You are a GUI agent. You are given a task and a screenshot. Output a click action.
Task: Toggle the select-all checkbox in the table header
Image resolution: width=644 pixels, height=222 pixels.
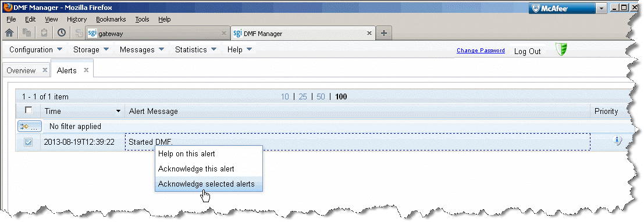click(x=29, y=110)
